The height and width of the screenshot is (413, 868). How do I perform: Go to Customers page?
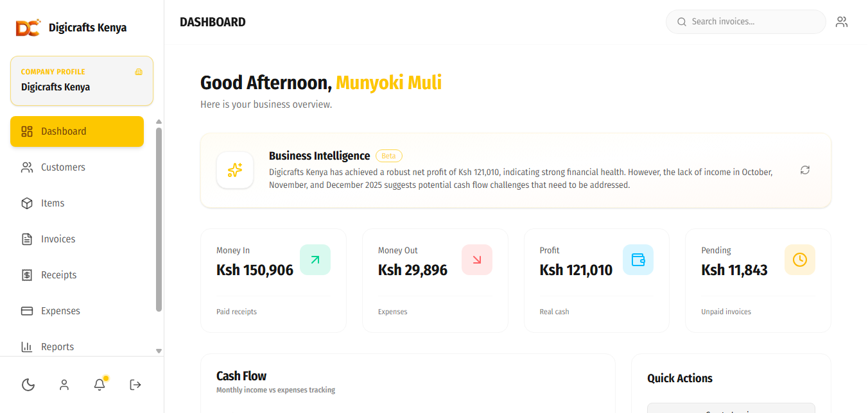pyautogui.click(x=77, y=167)
